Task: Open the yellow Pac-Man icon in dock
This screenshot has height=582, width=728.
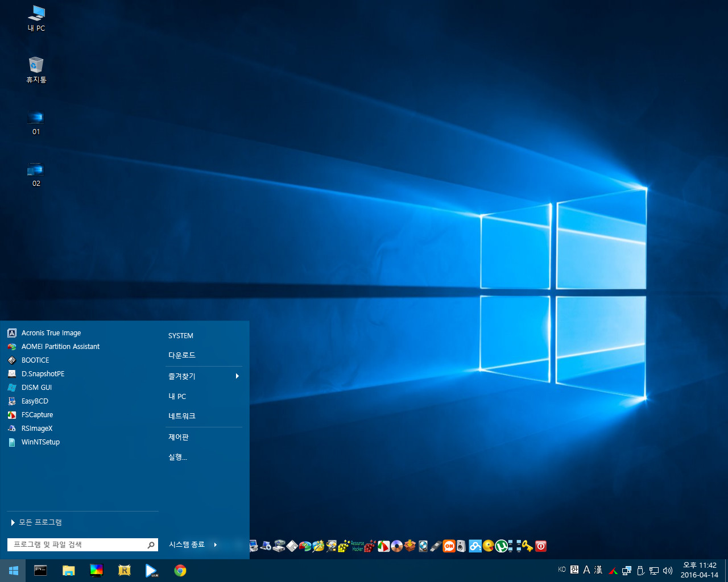Action: click(489, 546)
